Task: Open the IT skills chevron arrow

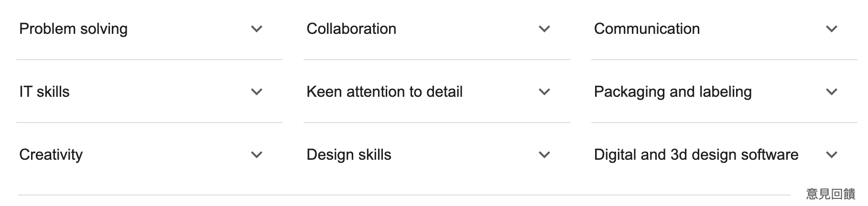Action: click(x=257, y=92)
